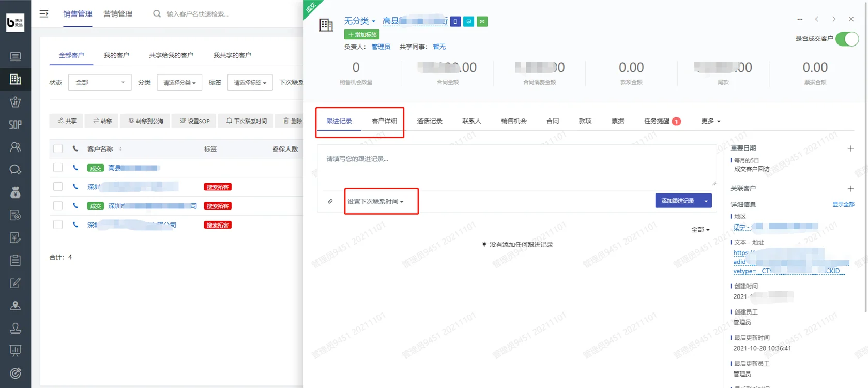Click the 添加跟进记录 button

678,201
